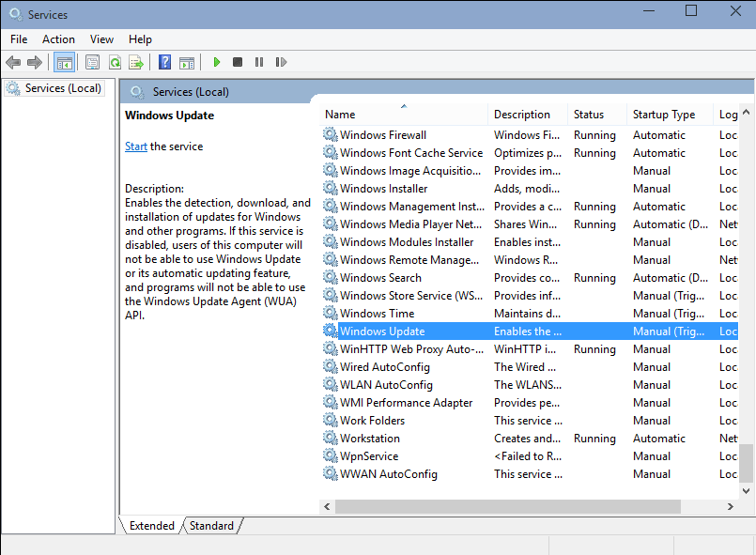Start the service with the green play icon

click(x=217, y=62)
